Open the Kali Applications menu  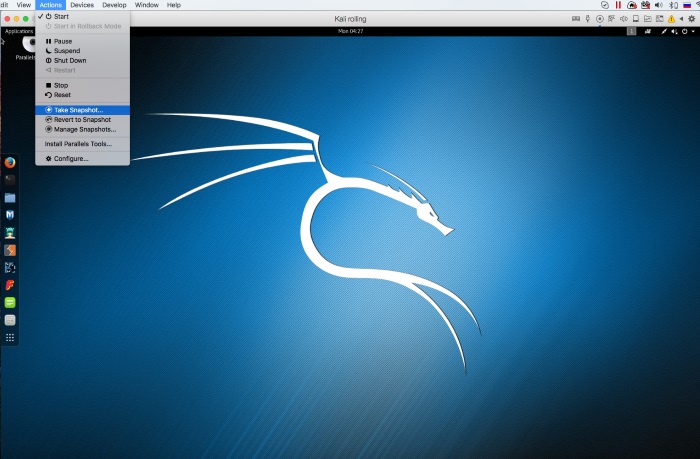coord(19,31)
